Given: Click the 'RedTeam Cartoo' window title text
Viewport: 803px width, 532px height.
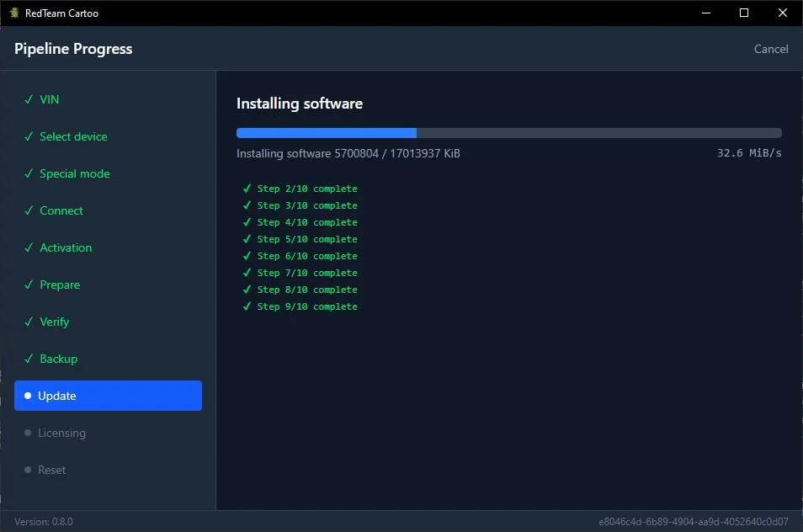Looking at the screenshot, I should tap(61, 13).
